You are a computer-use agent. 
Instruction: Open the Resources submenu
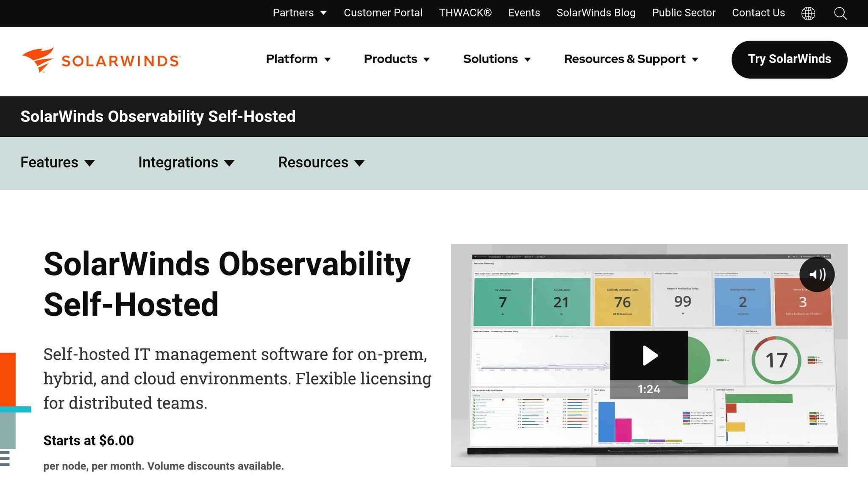point(322,163)
